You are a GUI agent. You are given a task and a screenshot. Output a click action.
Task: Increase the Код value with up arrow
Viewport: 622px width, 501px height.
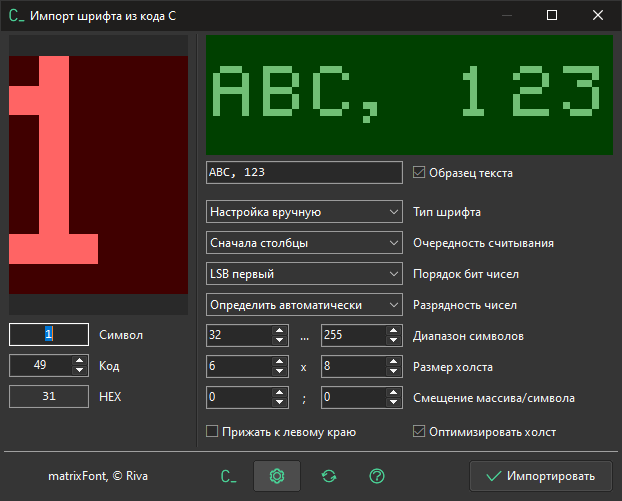(79, 361)
